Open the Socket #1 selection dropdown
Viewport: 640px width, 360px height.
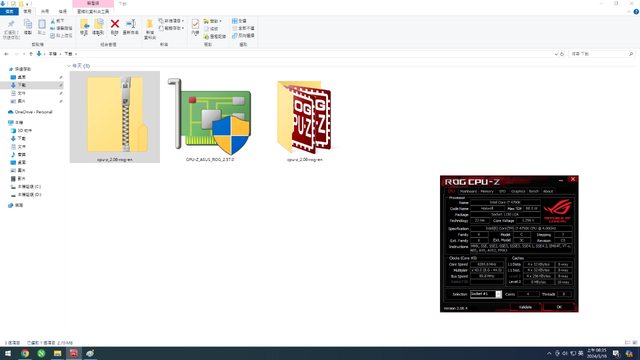click(x=486, y=294)
